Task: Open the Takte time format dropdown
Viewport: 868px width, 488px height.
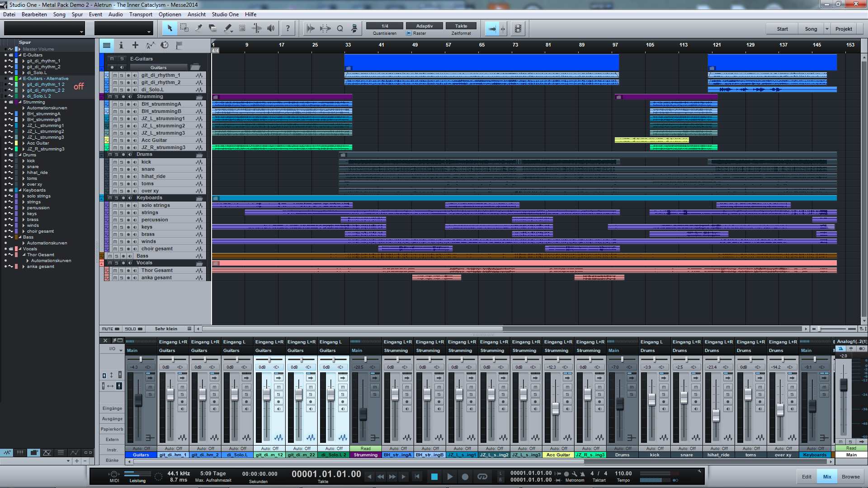Action: (461, 26)
